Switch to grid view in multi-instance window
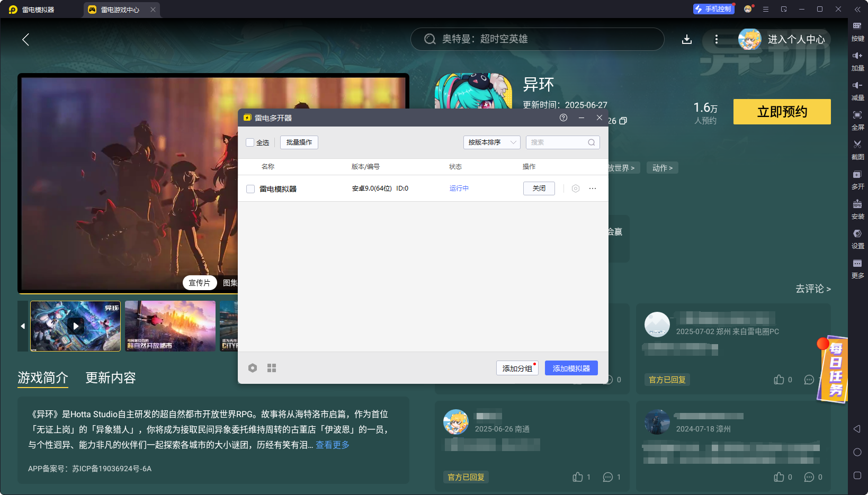 [x=272, y=368]
